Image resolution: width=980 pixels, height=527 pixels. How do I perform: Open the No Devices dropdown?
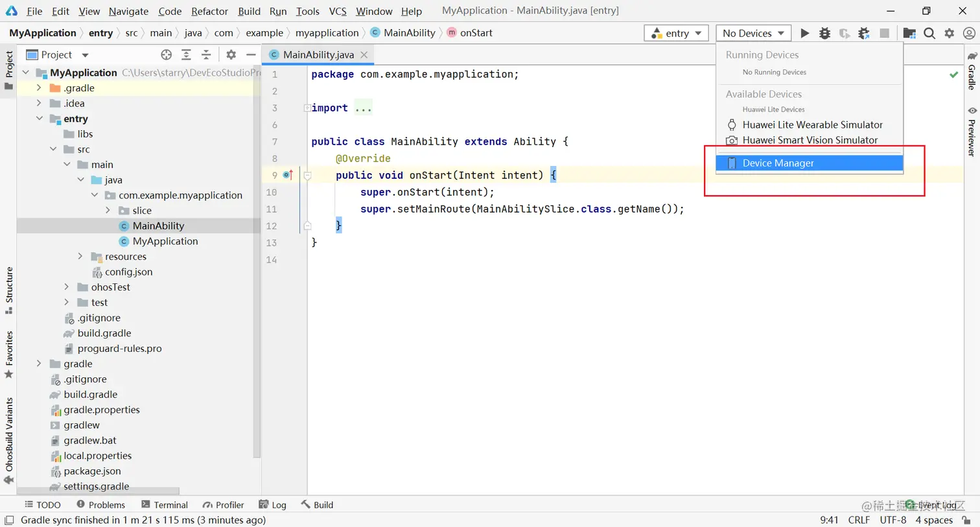752,33
